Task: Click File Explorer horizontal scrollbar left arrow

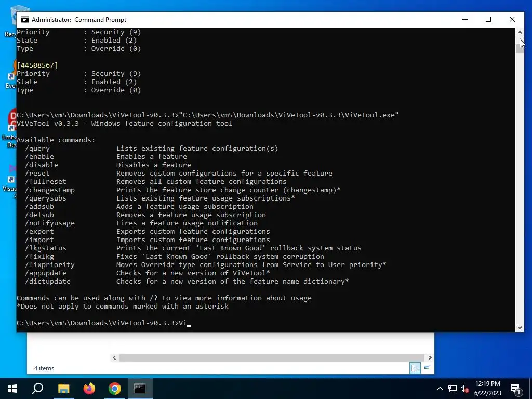Action: coord(114,357)
